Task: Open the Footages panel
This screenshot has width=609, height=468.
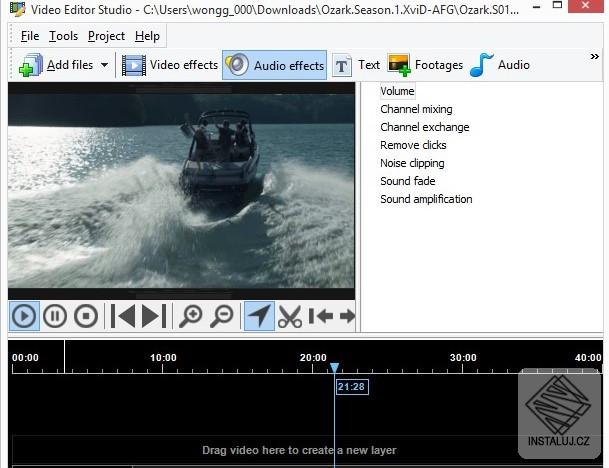Action: coord(425,65)
